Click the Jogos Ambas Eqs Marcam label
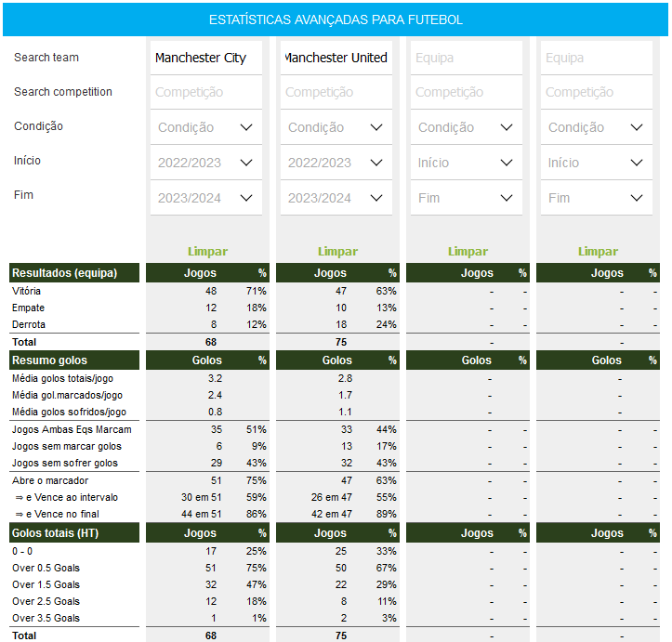672x642 pixels. pyautogui.click(x=72, y=429)
